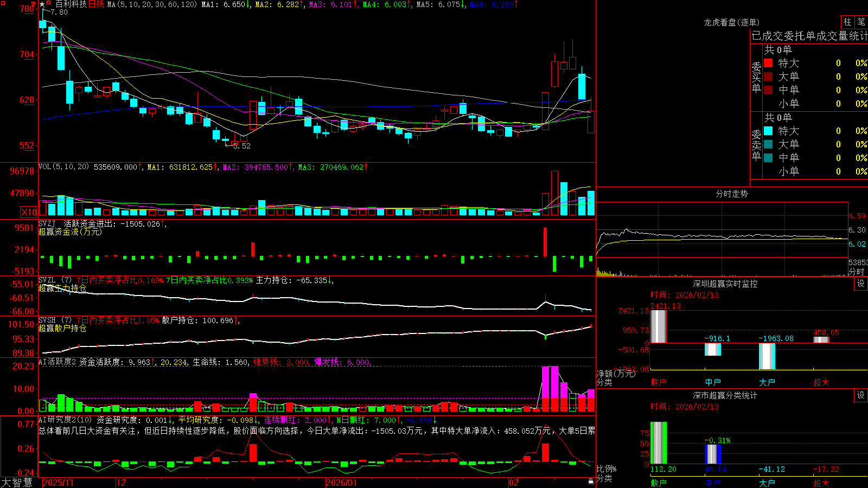Image resolution: width=868 pixels, height=488 pixels.
Task: Select the SVZL indicator label
Action: pos(47,280)
